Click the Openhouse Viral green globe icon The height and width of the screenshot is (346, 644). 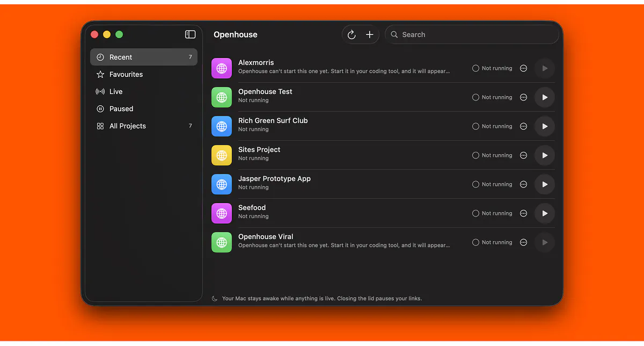pos(222,242)
